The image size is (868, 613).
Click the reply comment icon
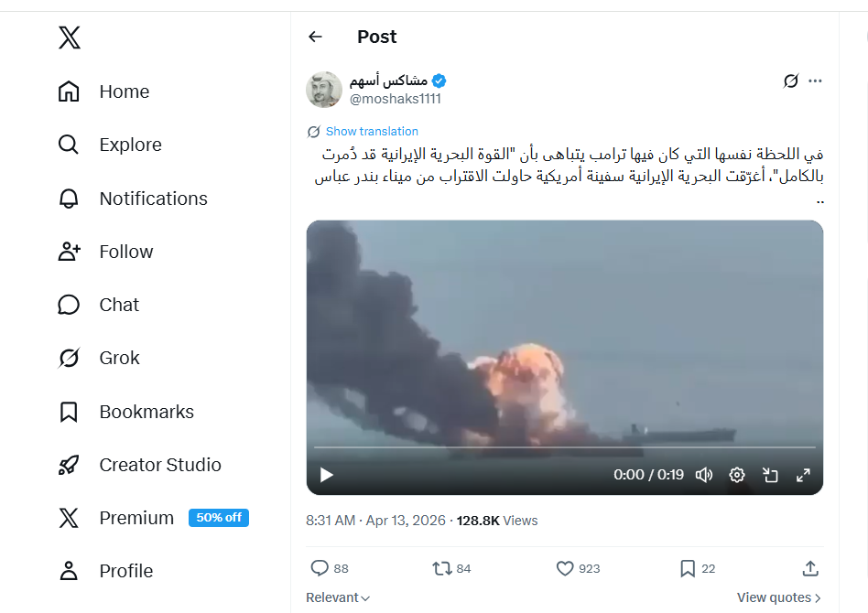(320, 568)
